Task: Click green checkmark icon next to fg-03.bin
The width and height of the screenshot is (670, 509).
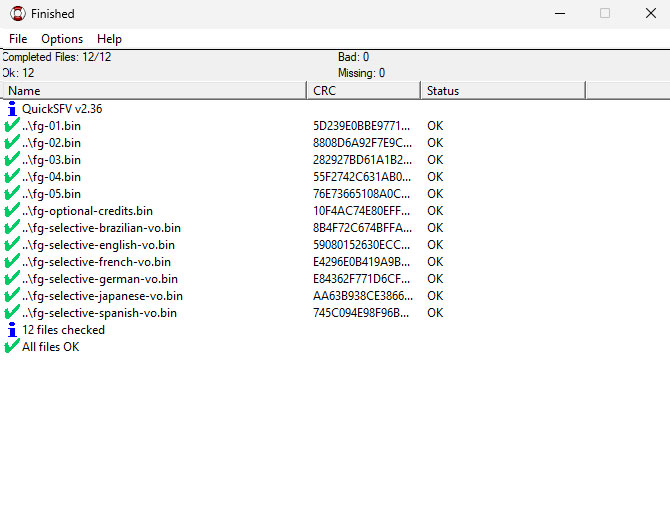Action: [12, 160]
